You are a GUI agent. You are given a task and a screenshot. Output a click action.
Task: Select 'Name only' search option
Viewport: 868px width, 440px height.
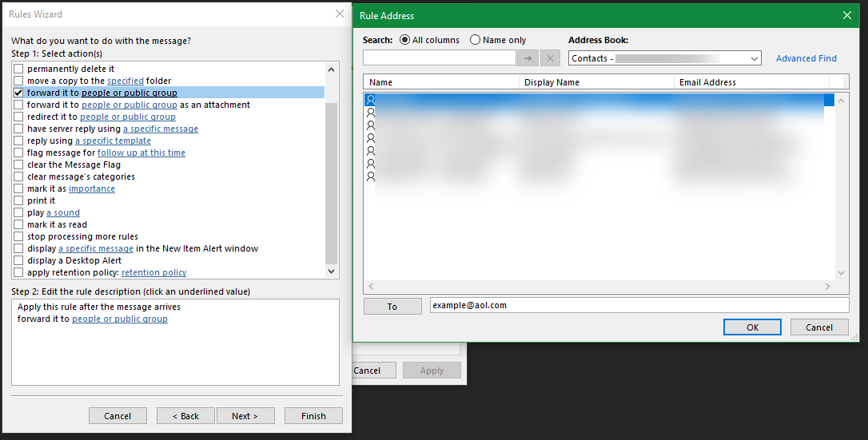click(475, 40)
